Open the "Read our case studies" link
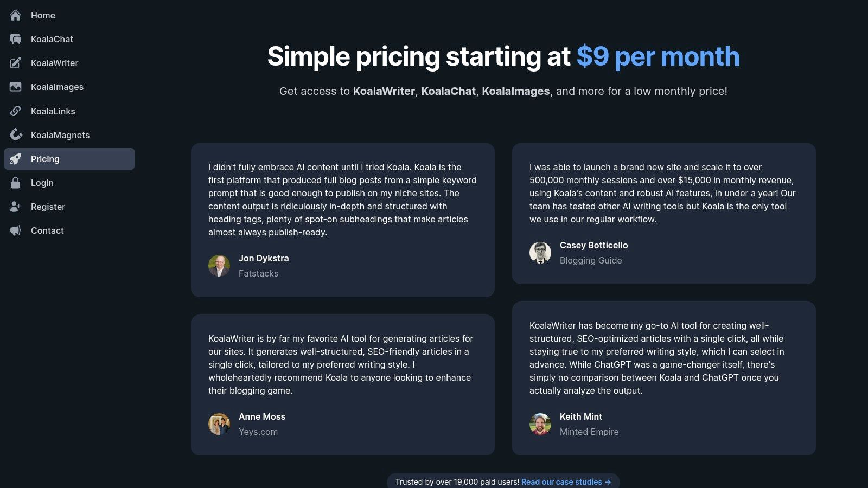Screen dimensions: 868x488 click(566, 482)
